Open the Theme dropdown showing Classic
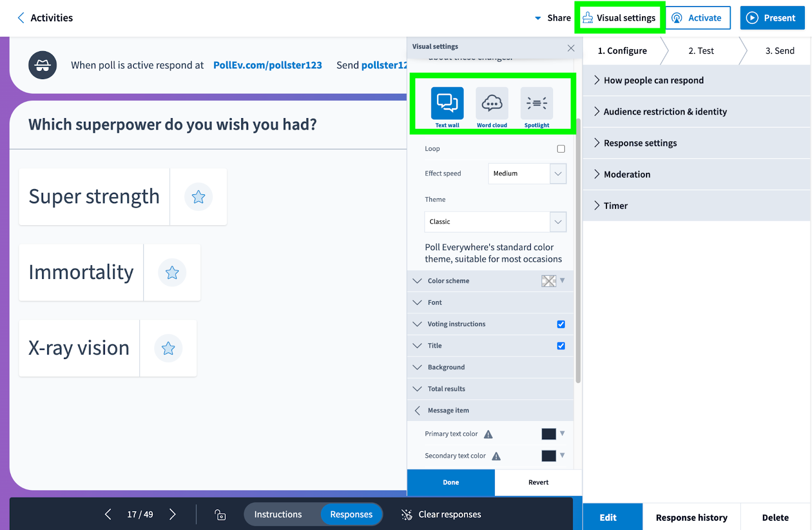812x530 pixels. click(x=495, y=222)
